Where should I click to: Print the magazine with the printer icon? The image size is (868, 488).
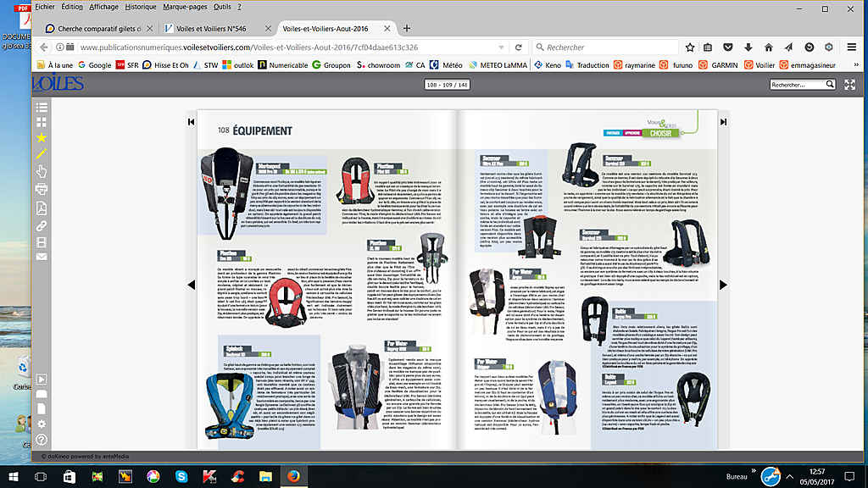42,189
